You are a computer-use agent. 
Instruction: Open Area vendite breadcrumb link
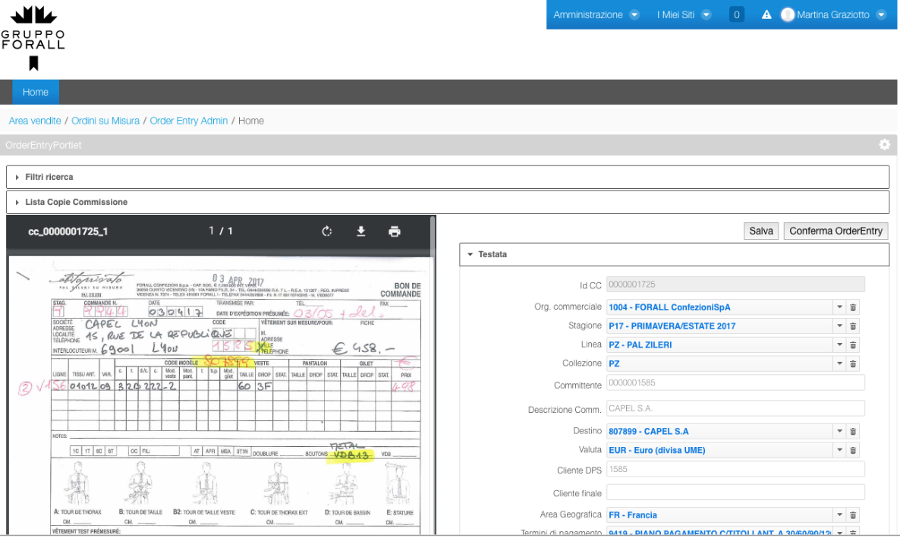(x=35, y=121)
